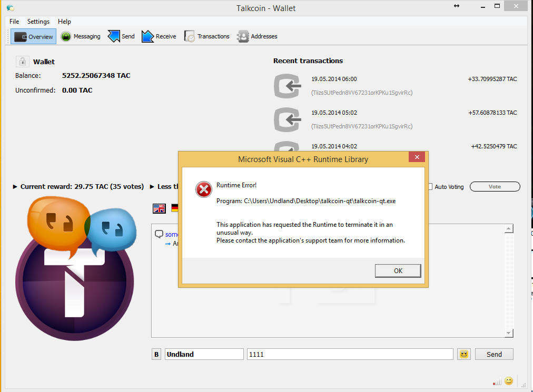
Task: Click chat scrollbar down arrow
Action: tap(509, 333)
